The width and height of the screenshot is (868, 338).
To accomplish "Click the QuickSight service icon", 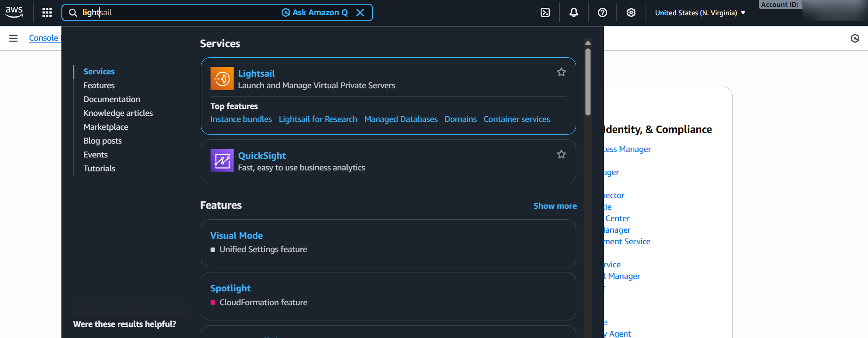I will (x=222, y=161).
